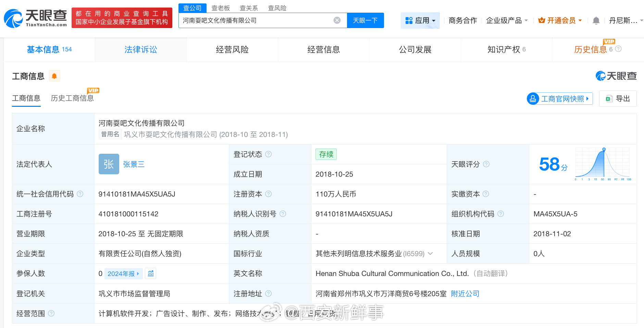This screenshot has height=328, width=644.
Task: Click the bell icon beside 工商信息
Action: [x=55, y=76]
